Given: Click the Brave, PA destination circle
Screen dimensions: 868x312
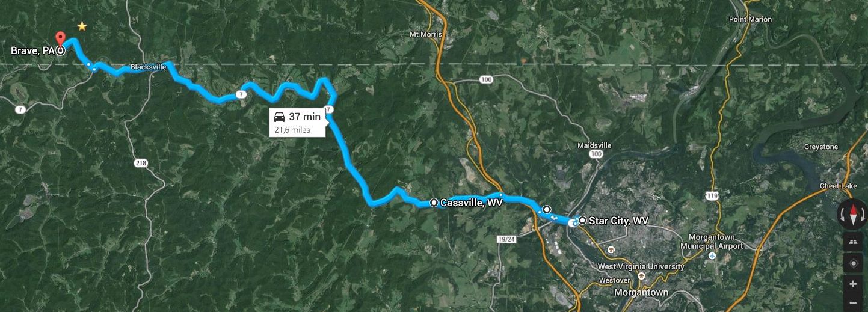Looking at the screenshot, I should pos(60,51).
